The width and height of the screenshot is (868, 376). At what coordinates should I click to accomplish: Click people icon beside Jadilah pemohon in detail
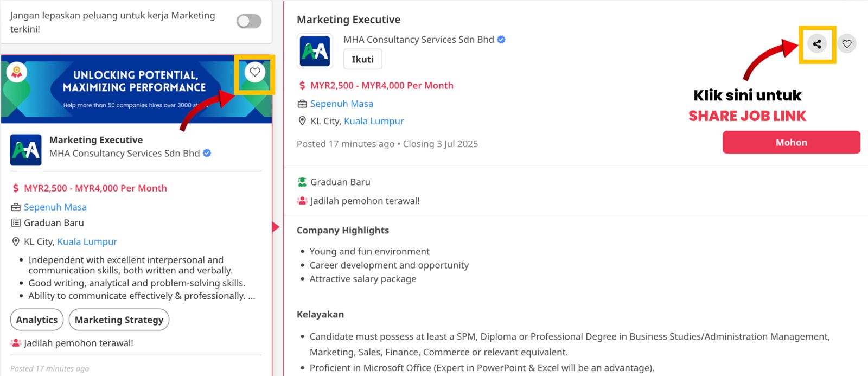302,201
